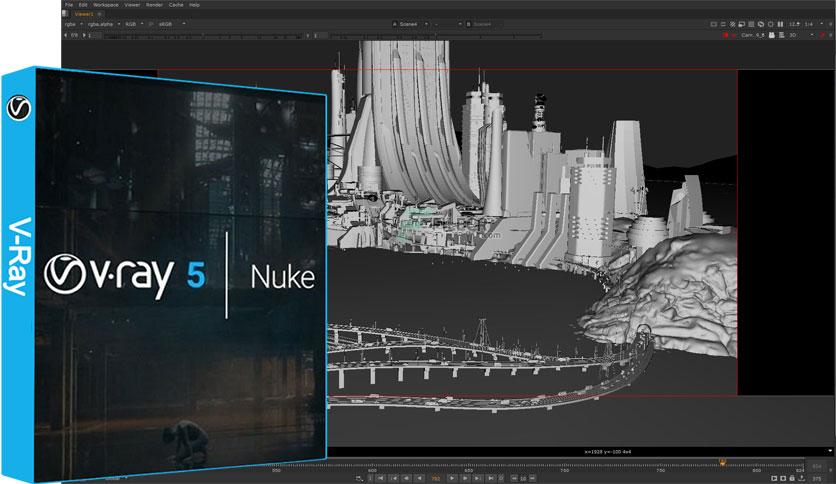Toggle the red record indicator in viewer toolbar
Image resolution: width=836 pixels, height=484 pixels.
tap(726, 35)
